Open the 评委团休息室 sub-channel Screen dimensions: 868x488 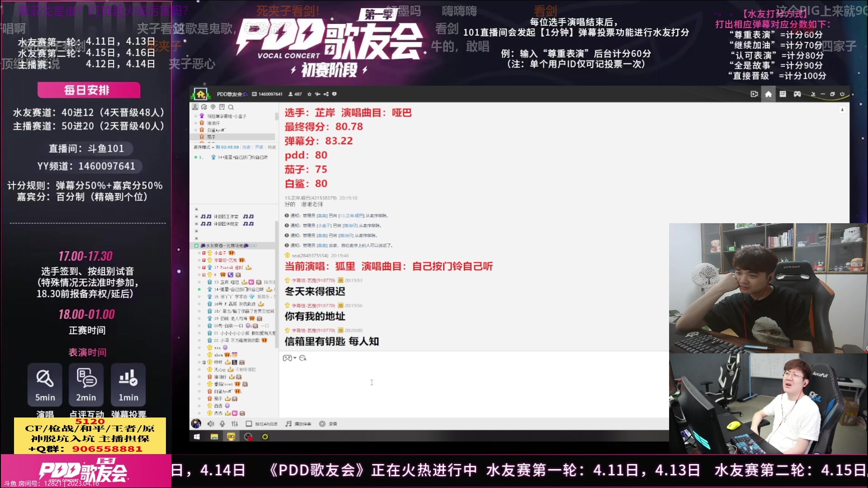(226, 224)
